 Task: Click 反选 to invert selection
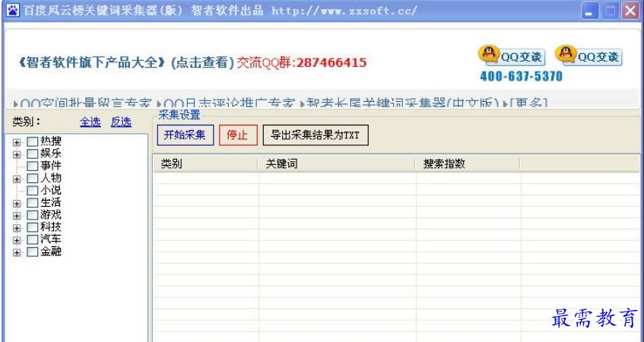121,122
